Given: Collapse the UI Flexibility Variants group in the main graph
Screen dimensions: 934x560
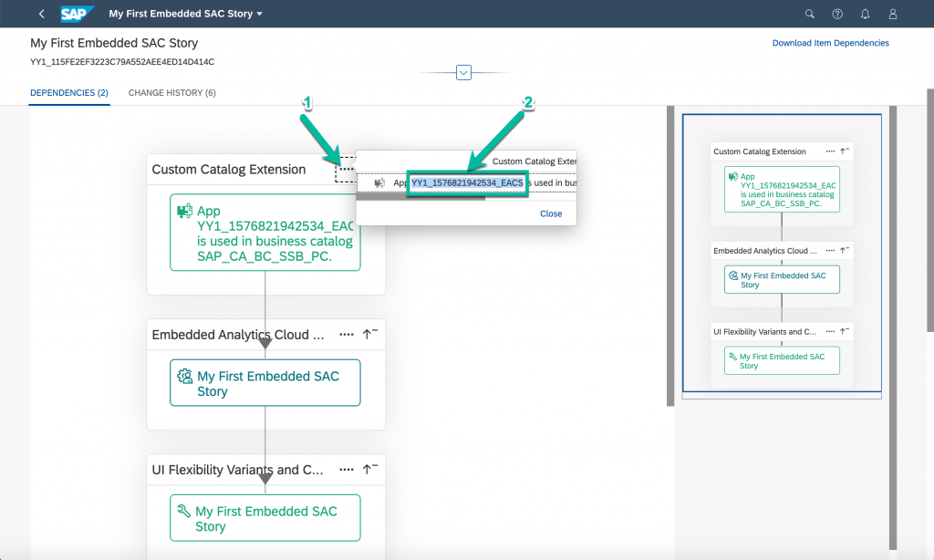Looking at the screenshot, I should 370,470.
